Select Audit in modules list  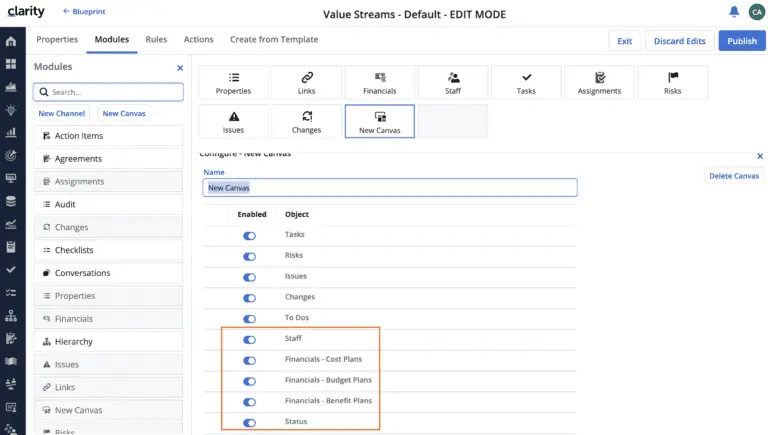pos(108,205)
